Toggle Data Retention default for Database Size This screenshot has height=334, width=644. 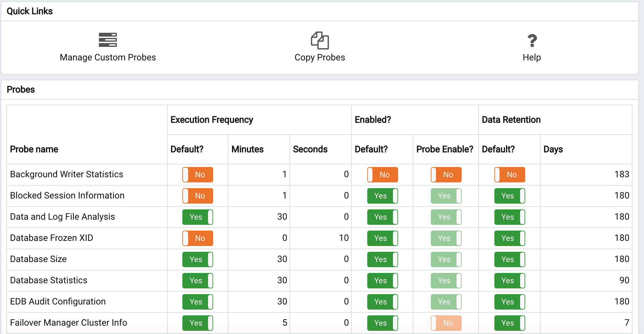click(510, 259)
